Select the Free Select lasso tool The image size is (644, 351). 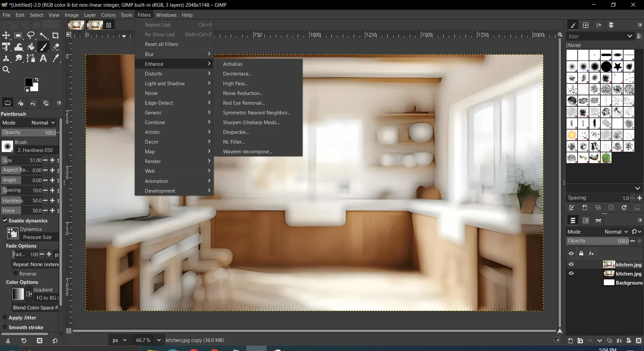tap(31, 35)
